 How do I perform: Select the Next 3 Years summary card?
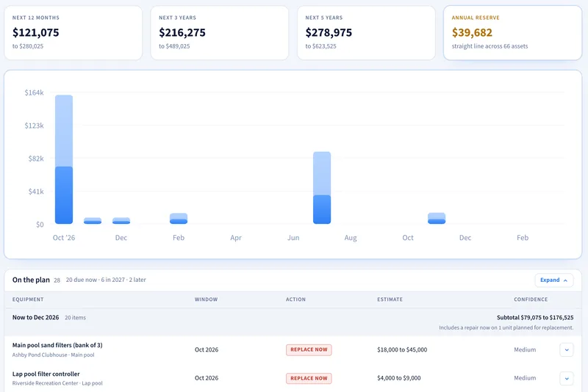(x=220, y=32)
